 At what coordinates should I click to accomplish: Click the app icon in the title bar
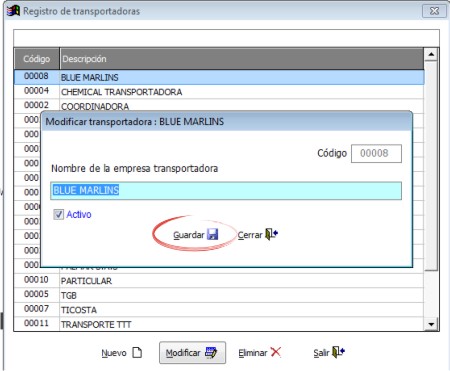13,11
